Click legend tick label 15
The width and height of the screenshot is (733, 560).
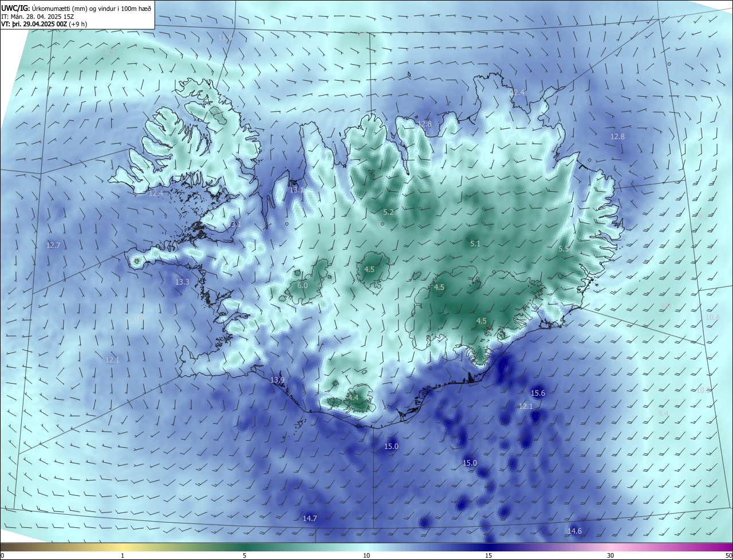488,555
